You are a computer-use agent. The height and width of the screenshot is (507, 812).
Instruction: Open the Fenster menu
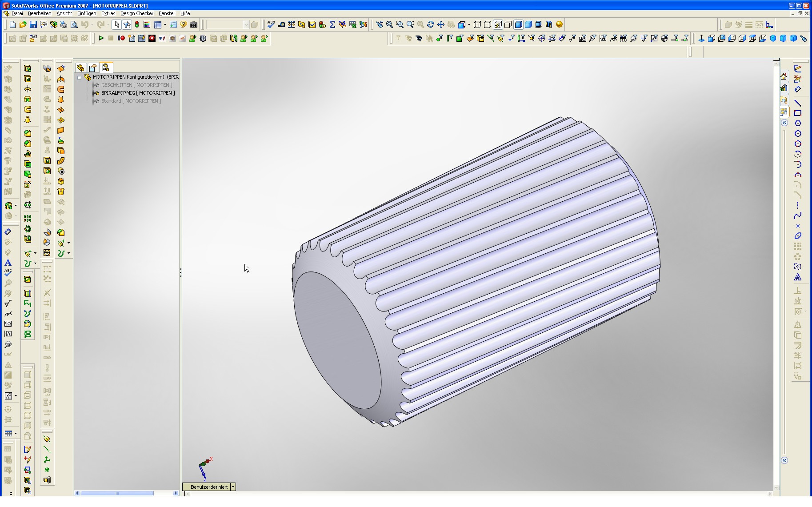[x=167, y=13]
